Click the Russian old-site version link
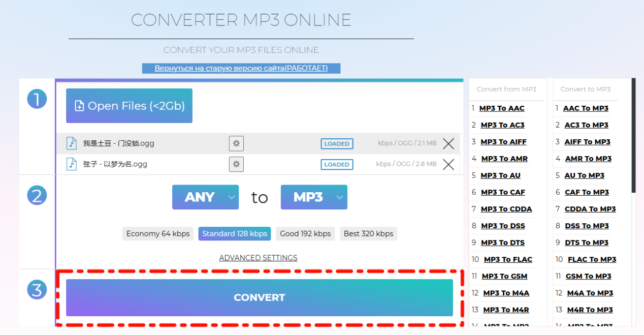Image resolution: width=644 pixels, height=335 pixels. click(x=241, y=68)
